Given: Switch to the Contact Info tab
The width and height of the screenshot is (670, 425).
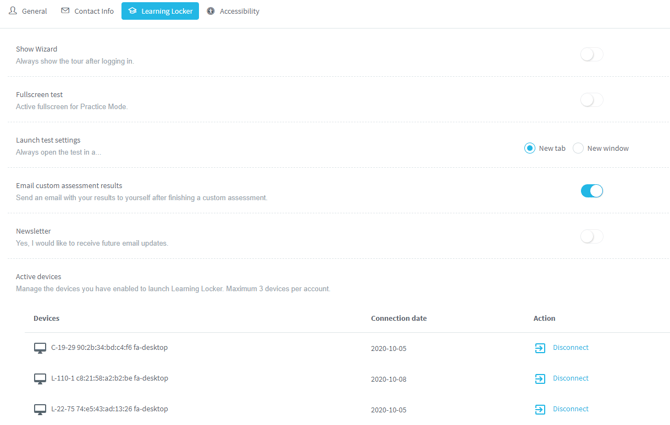Looking at the screenshot, I should (x=87, y=11).
